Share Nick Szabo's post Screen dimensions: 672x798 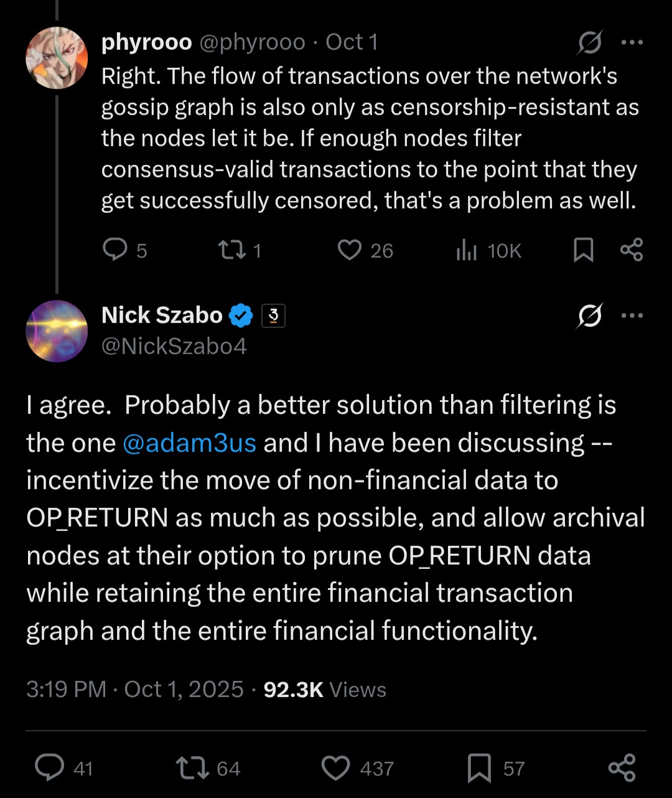pos(622,768)
